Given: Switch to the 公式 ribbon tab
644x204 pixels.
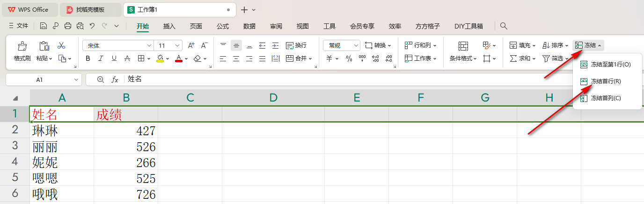Looking at the screenshot, I should point(223,26).
